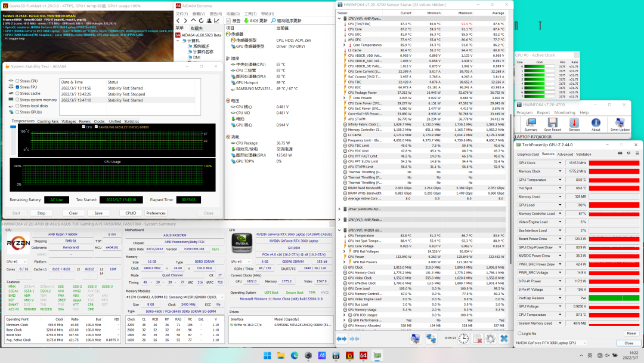Enable Stress cache checkbox
Image resolution: width=644 pixels, height=363 pixels.
[x=17, y=93]
